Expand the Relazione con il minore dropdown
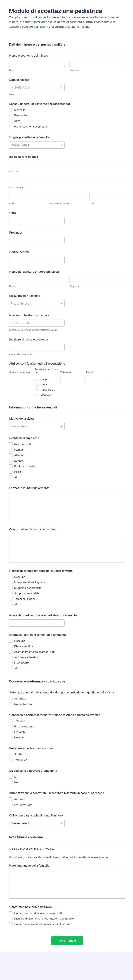The height and width of the screenshot is (980, 133). [36, 304]
